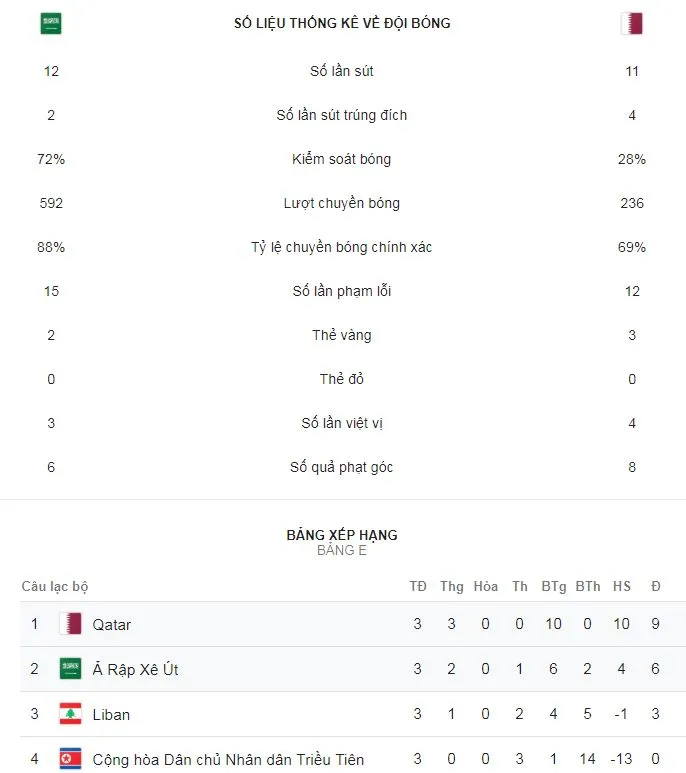Click the North Korea flag icon

(x=70, y=759)
